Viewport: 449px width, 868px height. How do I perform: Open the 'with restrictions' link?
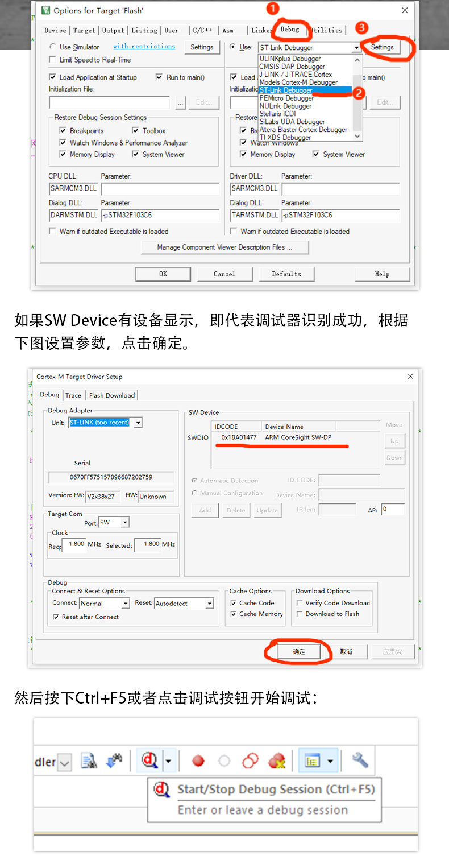click(144, 47)
